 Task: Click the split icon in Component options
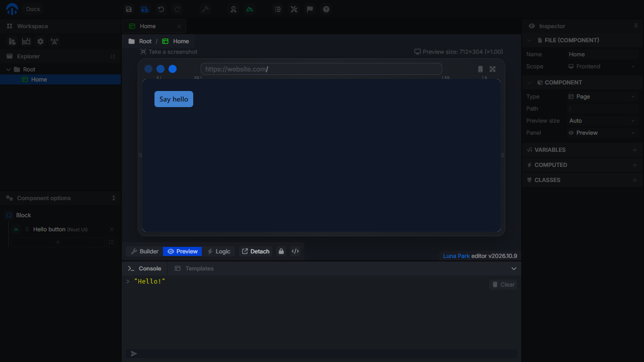pos(114,198)
